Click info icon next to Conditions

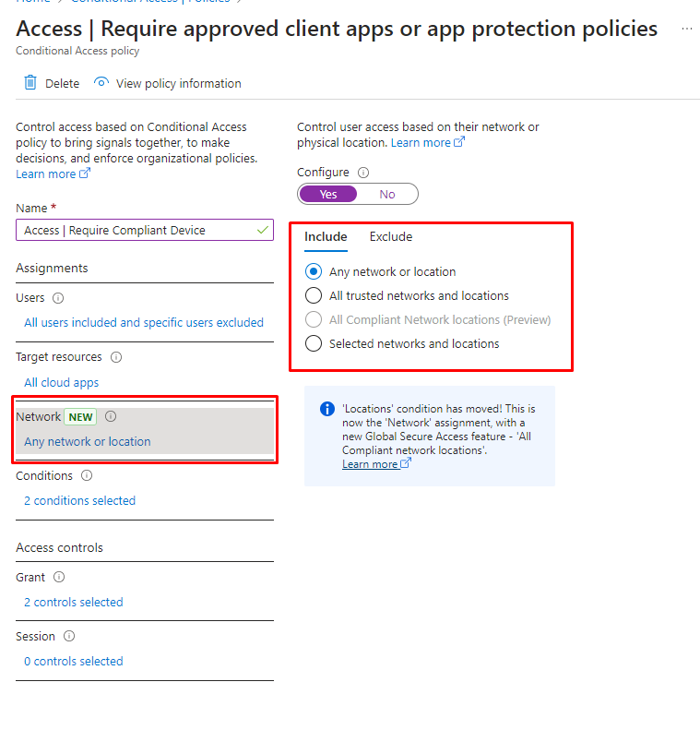[x=87, y=475]
